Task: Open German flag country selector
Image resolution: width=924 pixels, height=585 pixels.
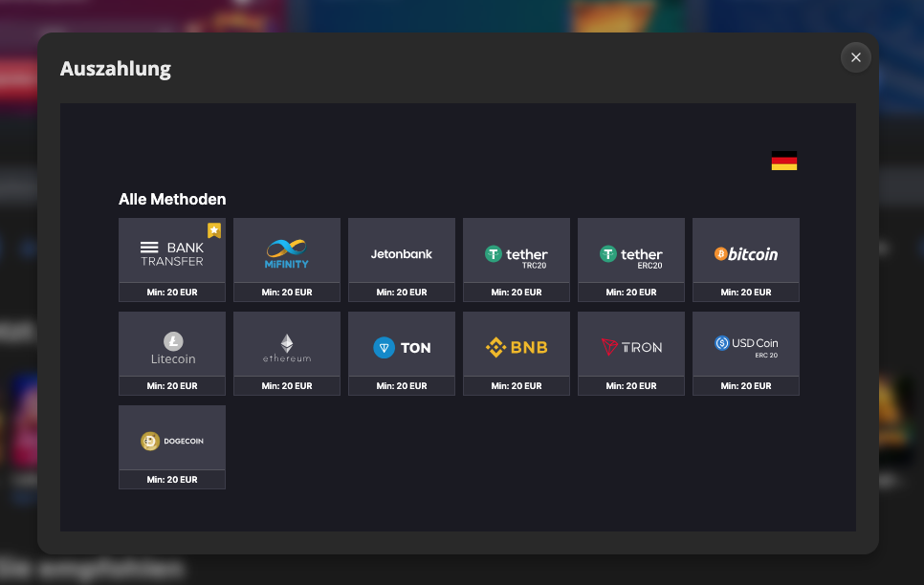Action: click(784, 161)
